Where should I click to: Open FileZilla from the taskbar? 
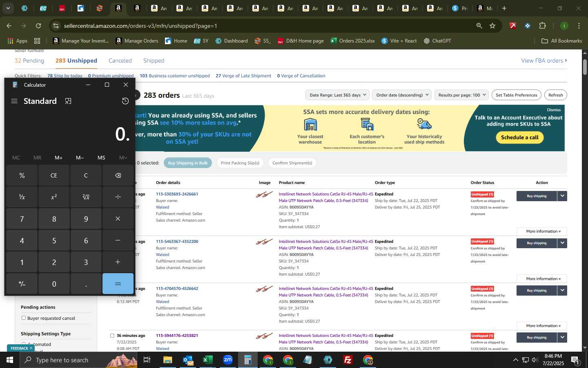click(348, 360)
